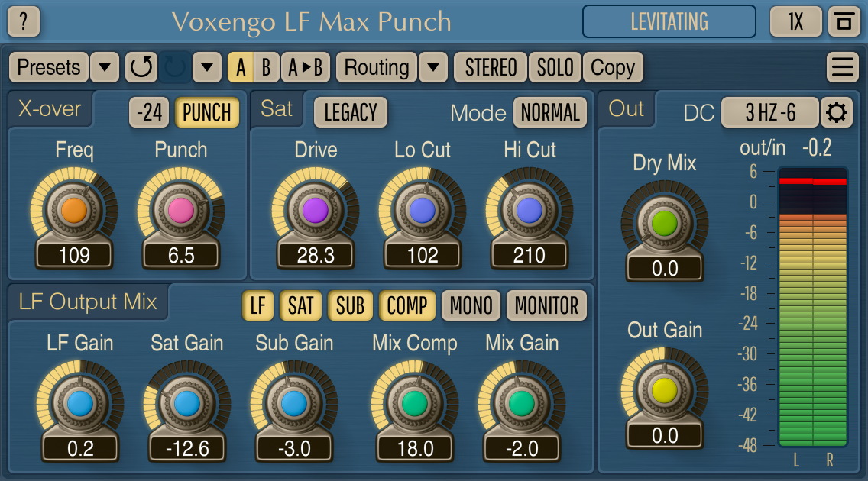Image resolution: width=868 pixels, height=481 pixels.
Task: Toggle the LEGACY saturation button
Action: 351,113
